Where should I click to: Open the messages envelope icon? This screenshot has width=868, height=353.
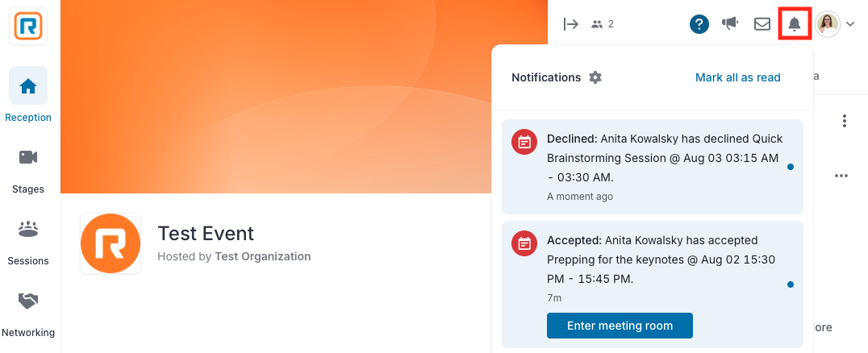coord(762,24)
